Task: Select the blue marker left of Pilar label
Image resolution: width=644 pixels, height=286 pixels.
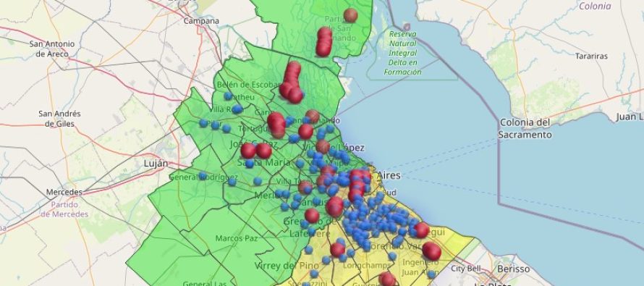Action: [203, 123]
